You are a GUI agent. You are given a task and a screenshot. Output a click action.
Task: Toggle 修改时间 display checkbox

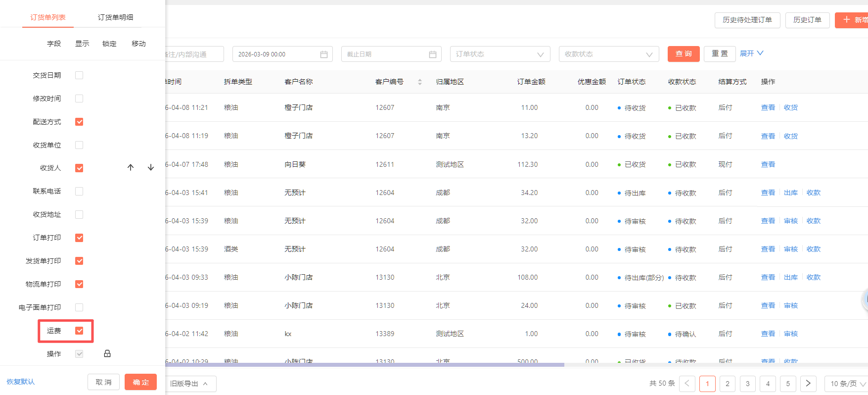(x=79, y=99)
